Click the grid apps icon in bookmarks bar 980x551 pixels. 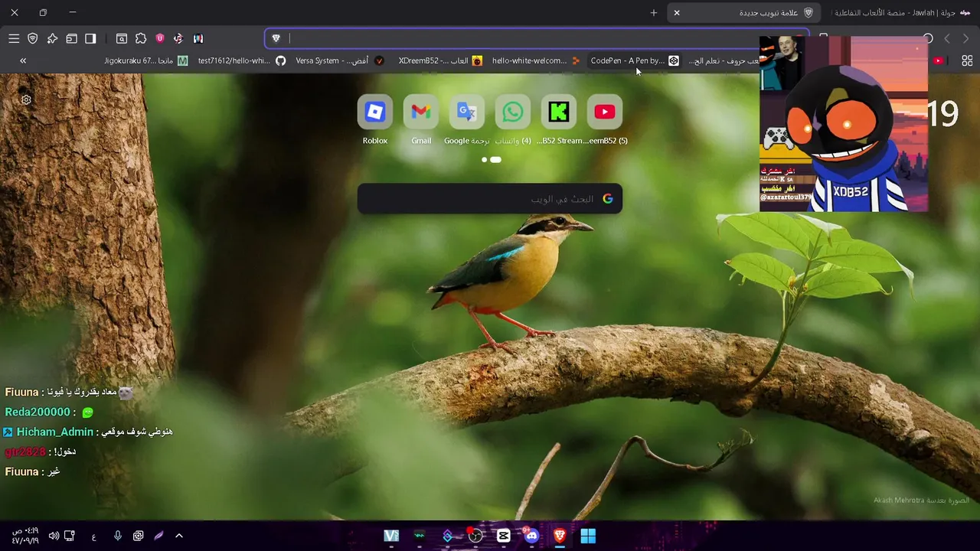pos(967,60)
